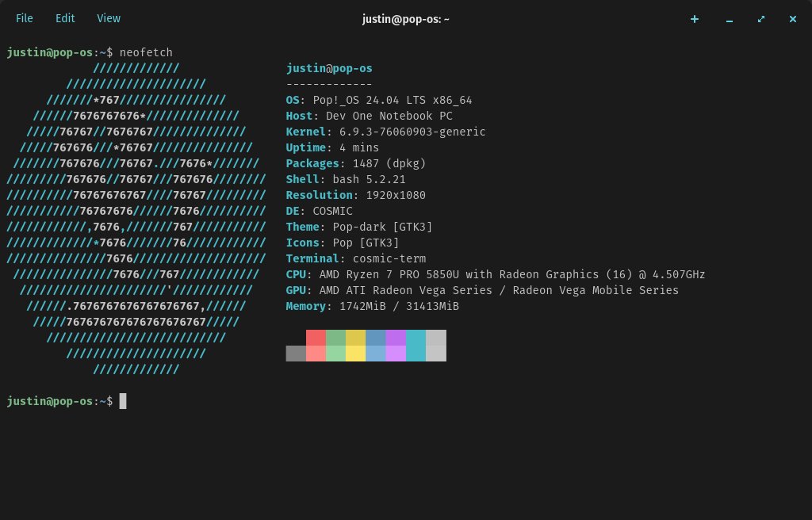Screen dimensions: 812x520
Task: Click the GPU line Radeon Vega Mobile Series
Action: pos(482,291)
